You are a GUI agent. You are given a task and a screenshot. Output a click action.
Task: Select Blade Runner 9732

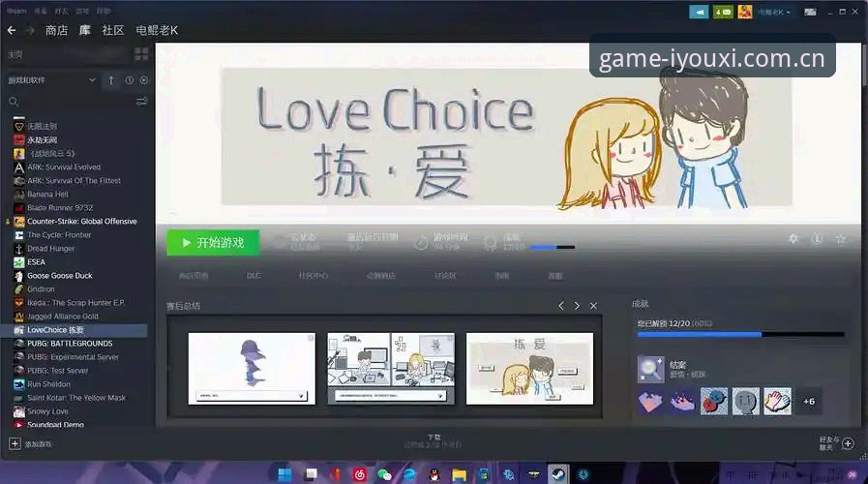click(x=60, y=208)
